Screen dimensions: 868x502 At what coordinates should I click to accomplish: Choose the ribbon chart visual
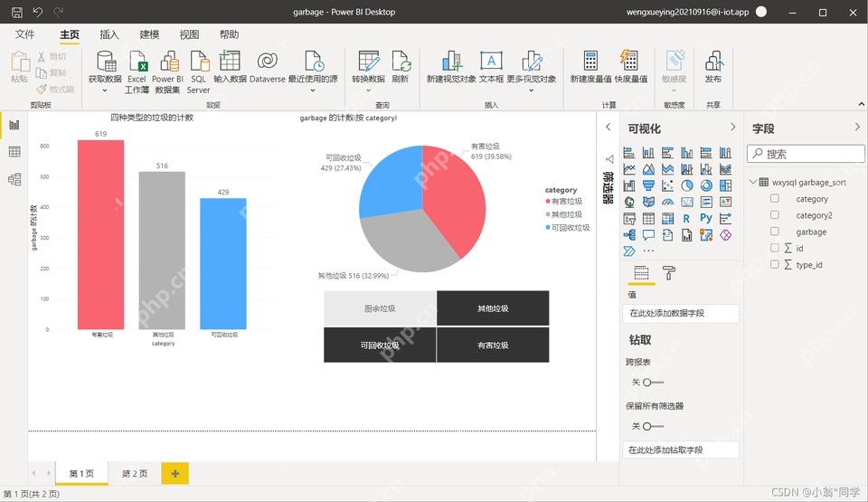726,169
